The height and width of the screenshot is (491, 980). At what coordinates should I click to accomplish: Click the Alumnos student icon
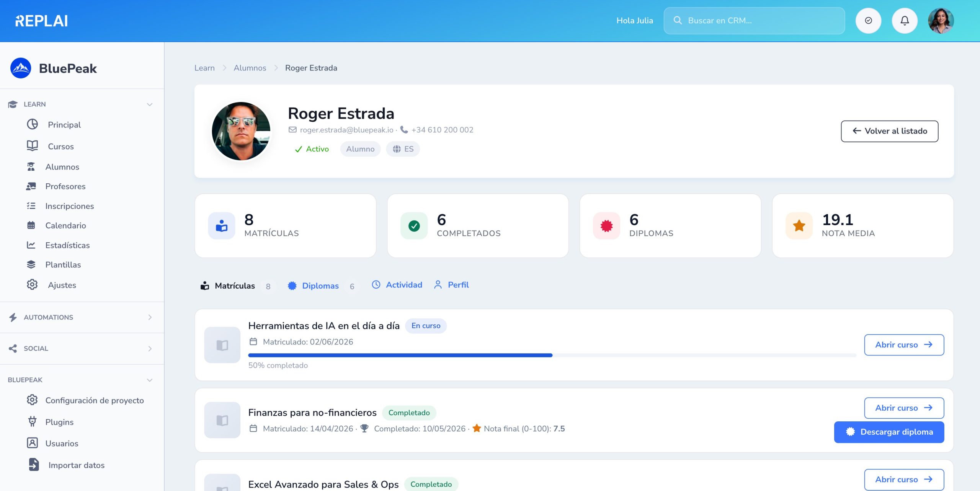pos(31,167)
